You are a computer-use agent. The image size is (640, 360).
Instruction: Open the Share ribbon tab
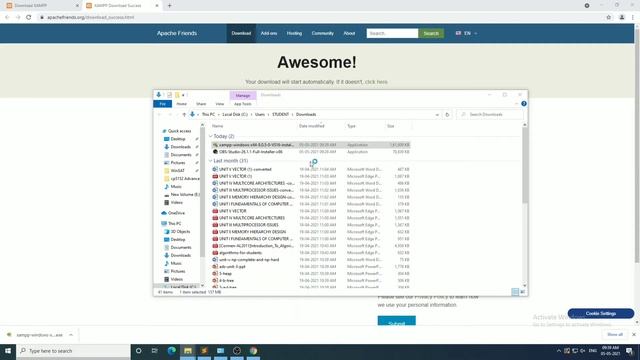click(201, 104)
